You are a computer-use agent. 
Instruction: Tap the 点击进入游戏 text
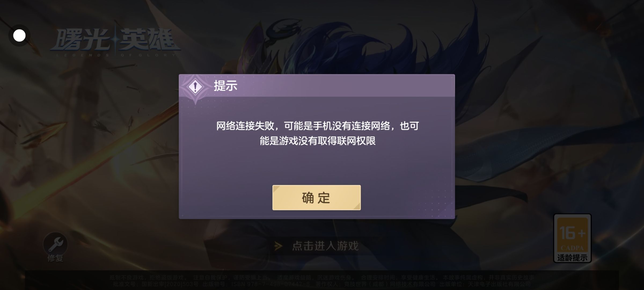click(x=325, y=246)
